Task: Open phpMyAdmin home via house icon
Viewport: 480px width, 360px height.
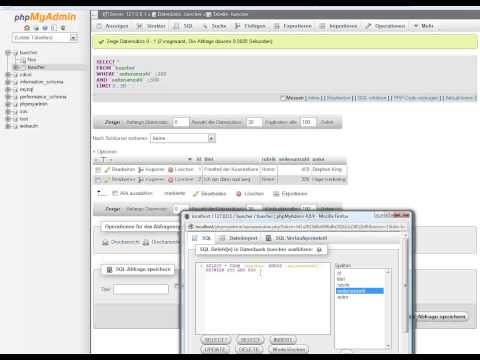Action: [27, 28]
